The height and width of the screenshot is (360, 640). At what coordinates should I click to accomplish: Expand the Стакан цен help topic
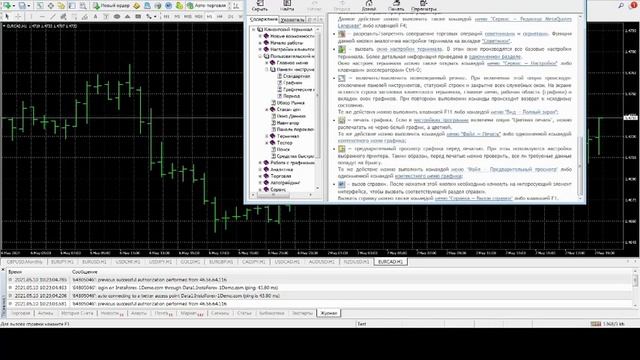267,109
